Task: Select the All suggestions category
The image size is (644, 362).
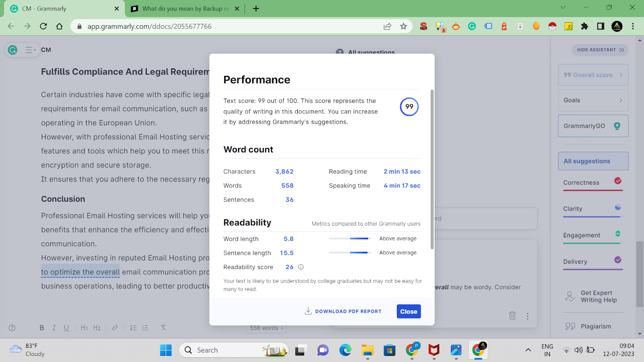Action: pyautogui.click(x=593, y=161)
